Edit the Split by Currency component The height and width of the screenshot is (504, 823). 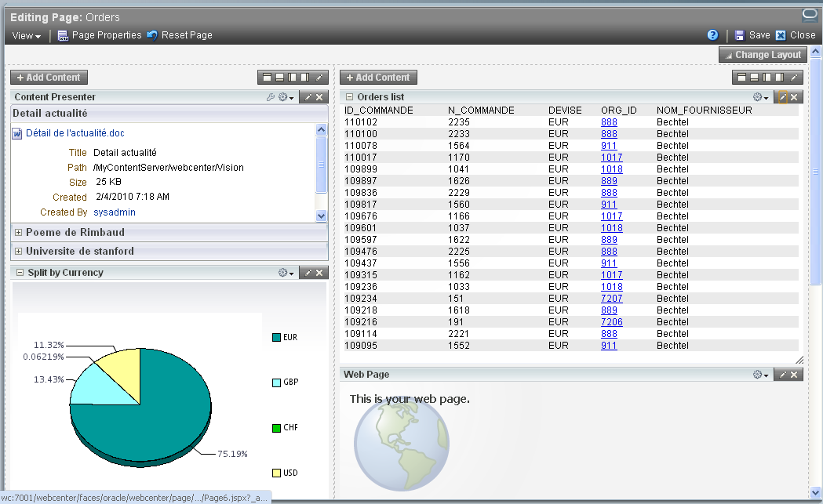tap(308, 273)
